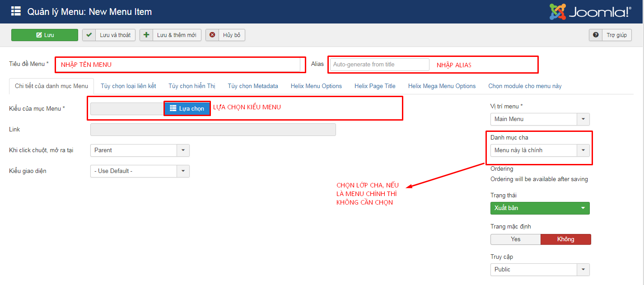Expand the Kiểu giao diện dropdown
This screenshot has width=644, height=285.
[140, 171]
